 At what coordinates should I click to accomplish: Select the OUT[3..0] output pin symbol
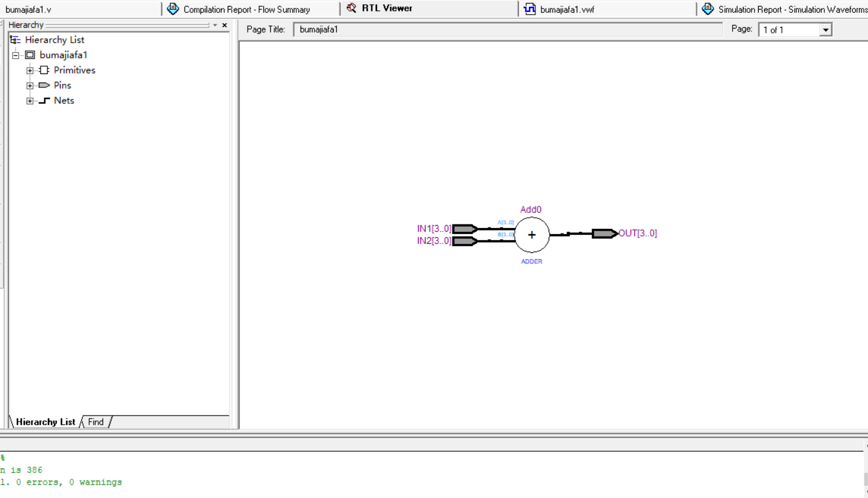pos(605,234)
